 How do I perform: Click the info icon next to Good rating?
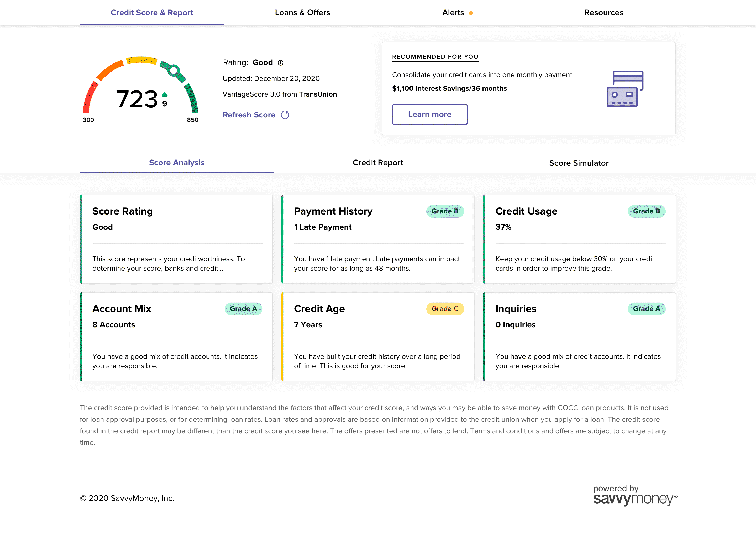280,63
